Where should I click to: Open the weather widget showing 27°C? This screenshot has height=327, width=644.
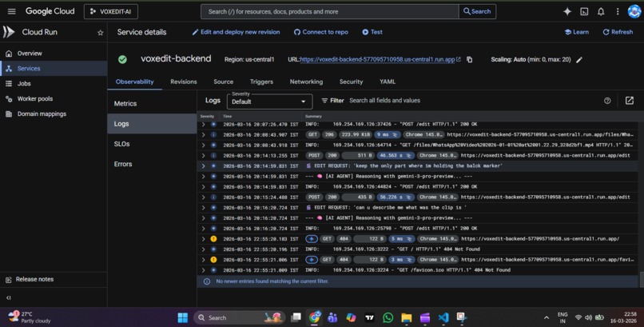click(30, 317)
